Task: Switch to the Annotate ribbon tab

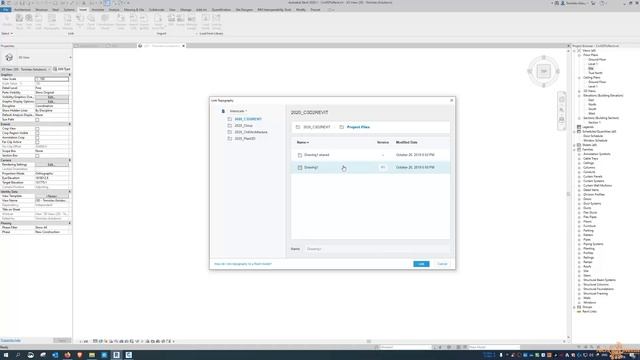Action: click(x=98, y=9)
